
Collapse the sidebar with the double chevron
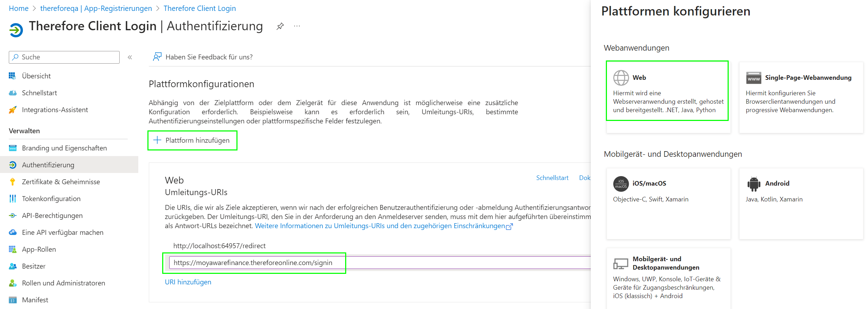[x=130, y=57]
